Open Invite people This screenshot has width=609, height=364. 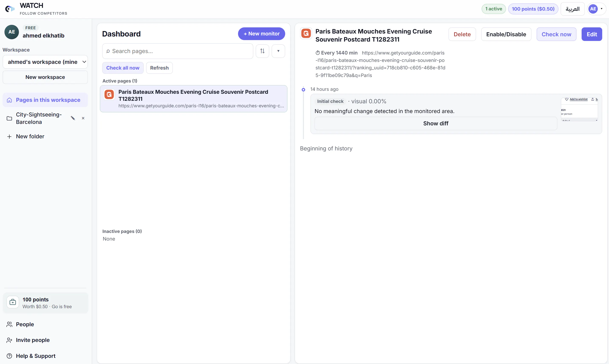33,340
